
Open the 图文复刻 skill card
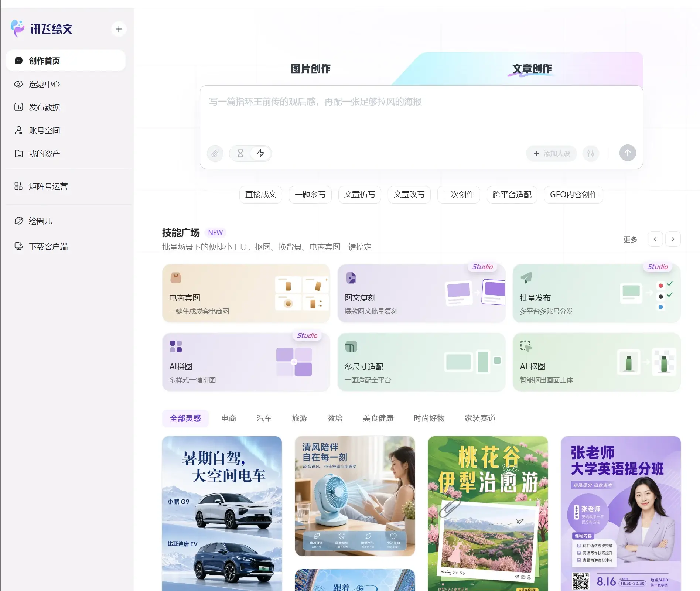point(421,293)
